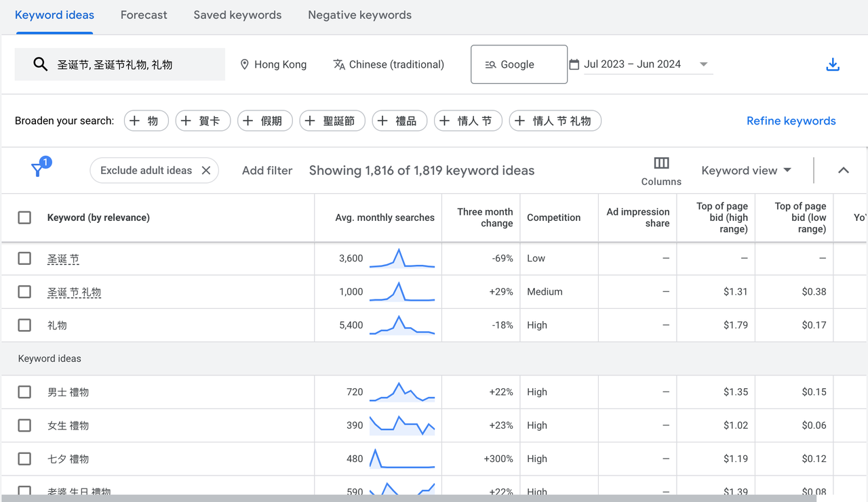
Task: Click the calendar icon by date range
Action: coord(574,64)
